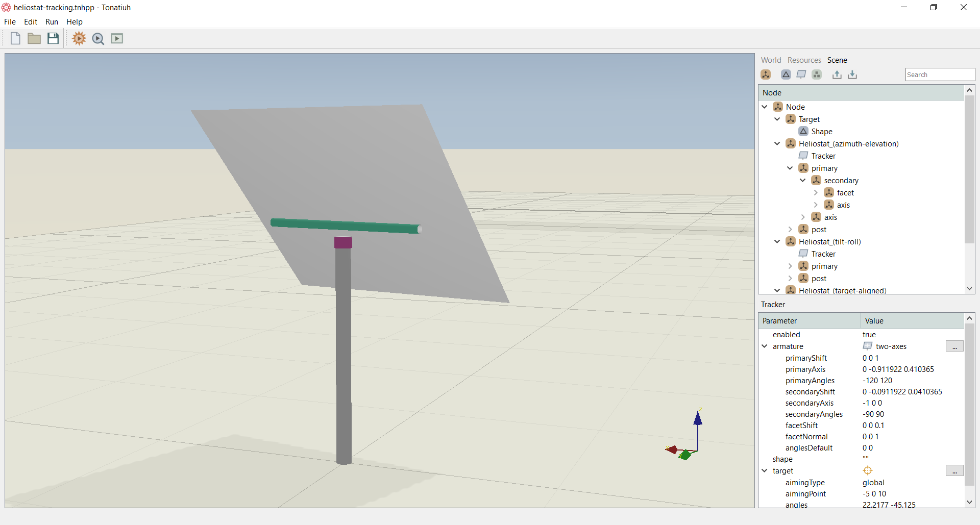Insert a node with the orange axes icon
This screenshot has width=980, height=525.
tap(766, 74)
